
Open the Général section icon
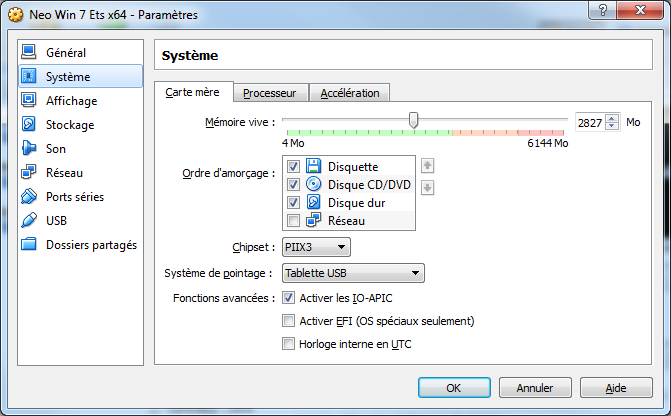click(28, 52)
